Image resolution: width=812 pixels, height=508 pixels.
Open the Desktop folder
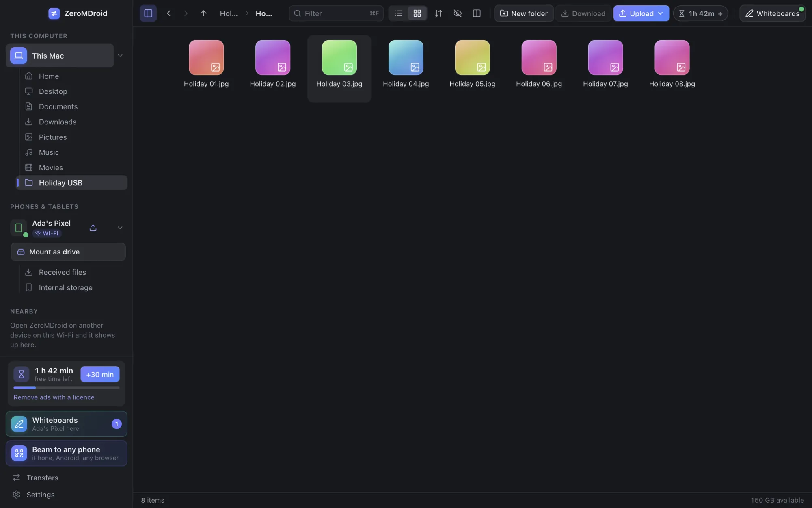coord(71,91)
